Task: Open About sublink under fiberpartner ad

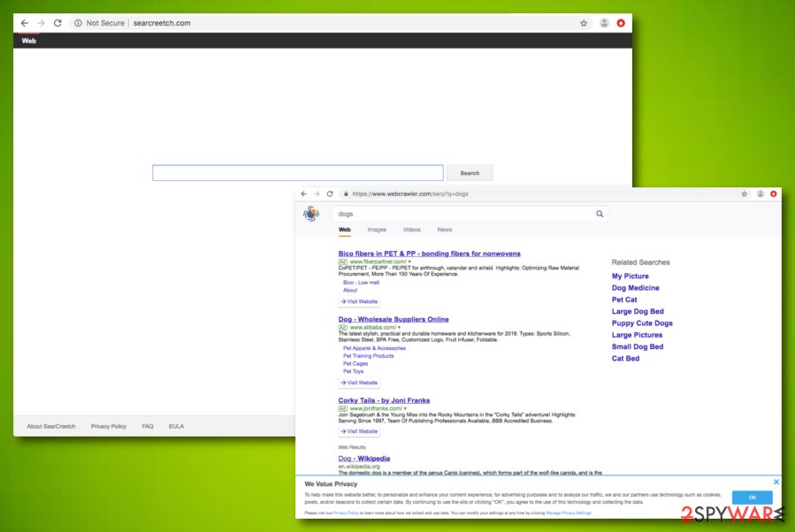Action: [x=350, y=291]
